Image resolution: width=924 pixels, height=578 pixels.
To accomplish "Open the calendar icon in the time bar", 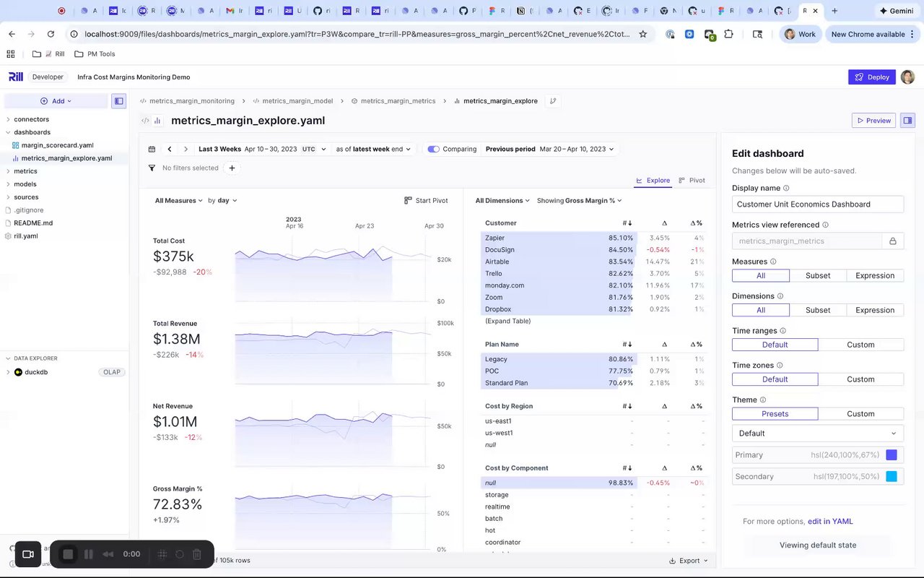I will click(152, 150).
